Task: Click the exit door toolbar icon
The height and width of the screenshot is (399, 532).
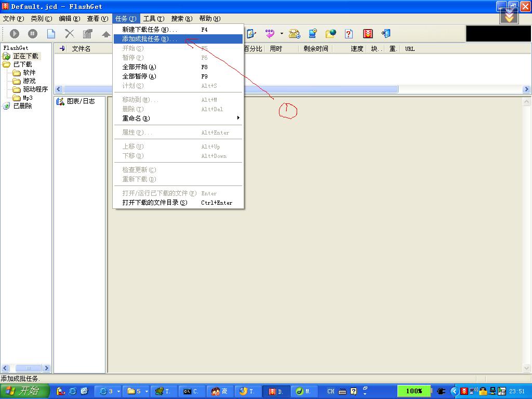Action: pos(386,34)
